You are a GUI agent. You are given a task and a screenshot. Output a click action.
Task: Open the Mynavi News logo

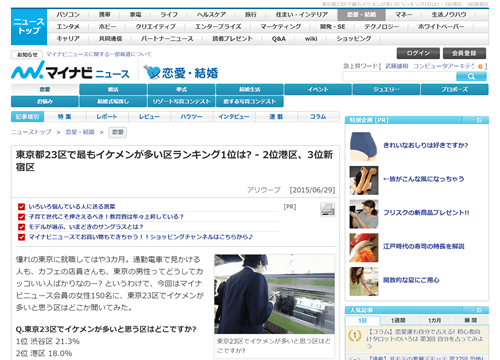(70, 70)
